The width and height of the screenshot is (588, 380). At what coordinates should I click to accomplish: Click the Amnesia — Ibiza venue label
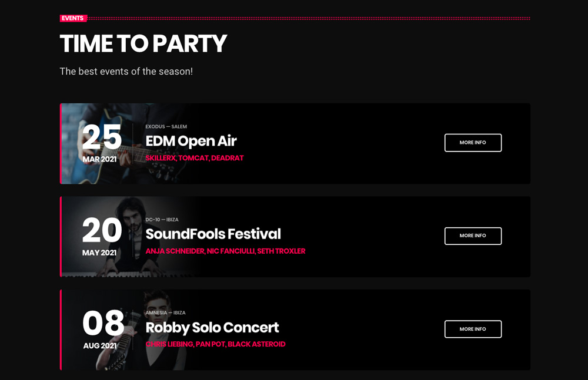(x=166, y=313)
